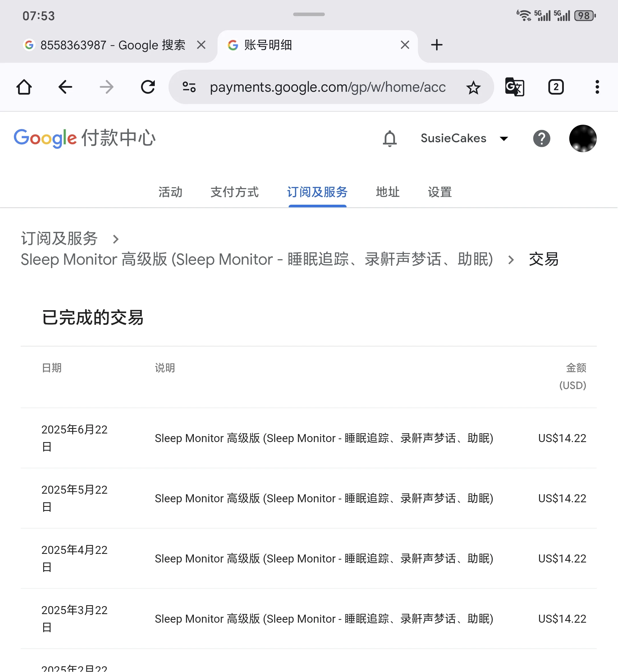The width and height of the screenshot is (618, 672).
Task: Open the April 22 Sleep Monitor transaction description
Action: tap(324, 558)
